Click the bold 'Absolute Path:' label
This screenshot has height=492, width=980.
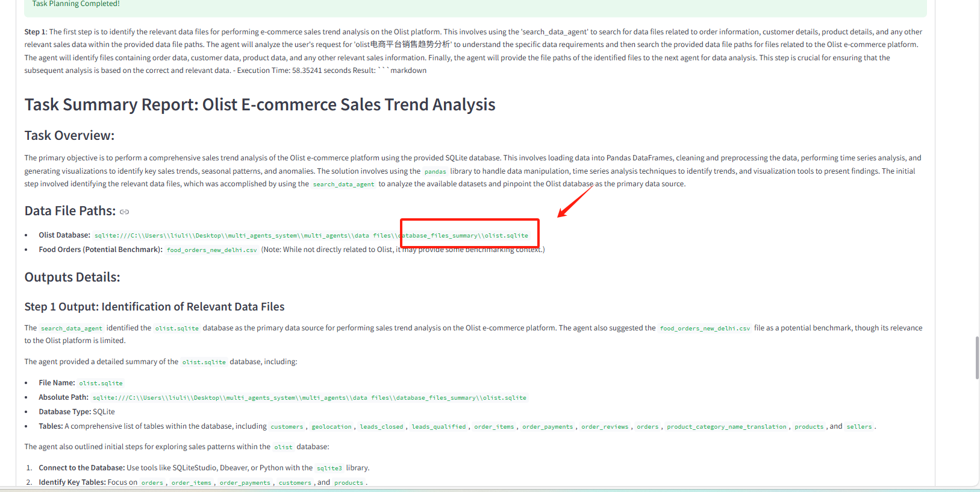pyautogui.click(x=64, y=397)
